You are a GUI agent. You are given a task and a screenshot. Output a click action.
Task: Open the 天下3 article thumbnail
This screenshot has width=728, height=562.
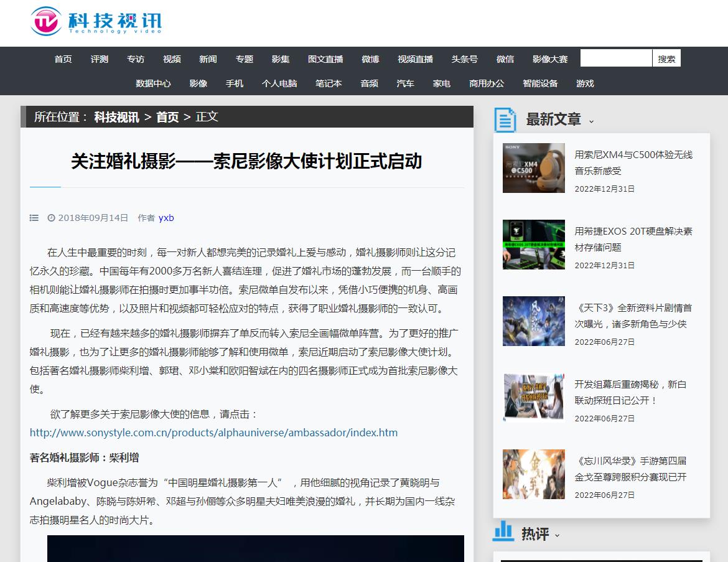[534, 321]
